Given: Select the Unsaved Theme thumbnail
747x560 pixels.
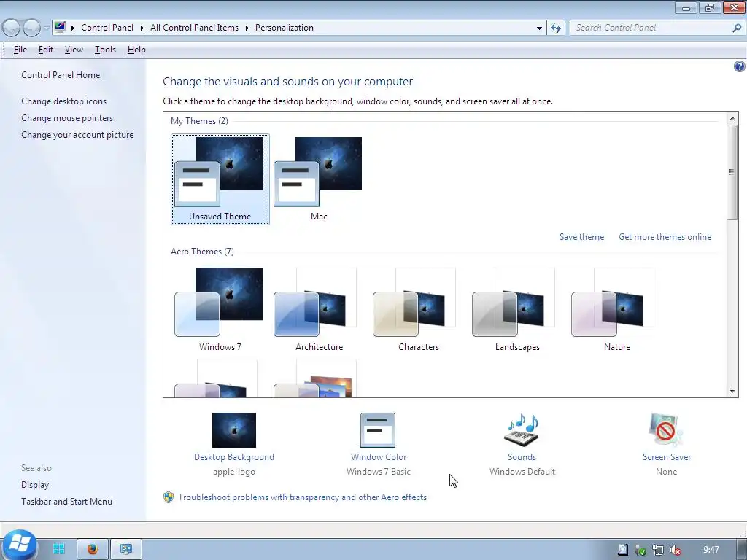Looking at the screenshot, I should [220, 179].
